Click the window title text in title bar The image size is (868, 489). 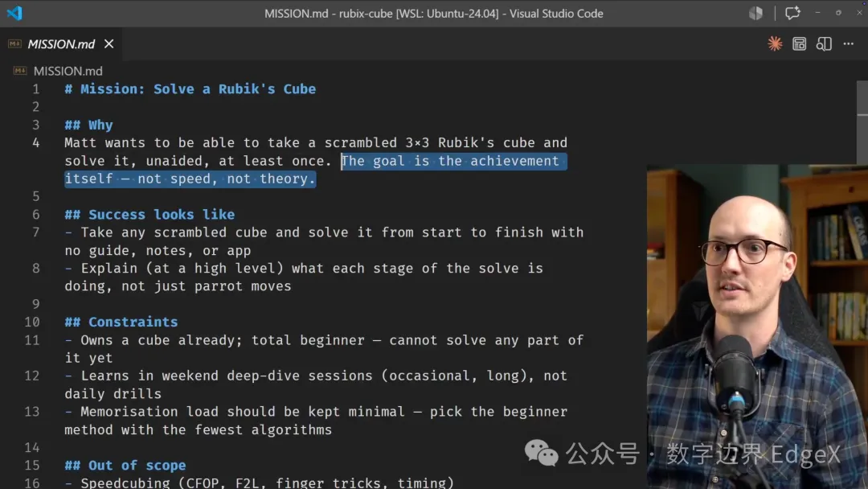[433, 14]
